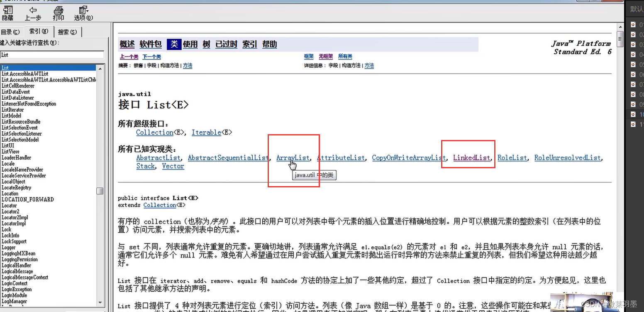
Task: Select LogicalMessageContext in the index
Action: coord(25,277)
